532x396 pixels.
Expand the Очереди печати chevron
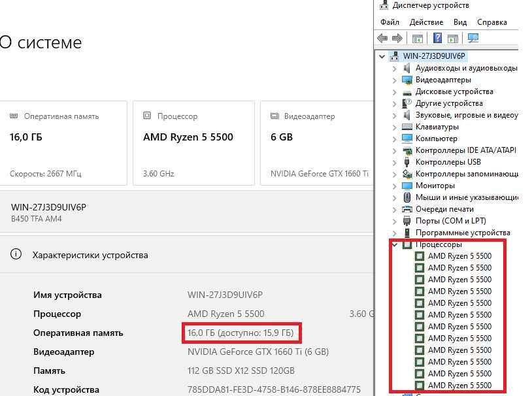pos(394,210)
